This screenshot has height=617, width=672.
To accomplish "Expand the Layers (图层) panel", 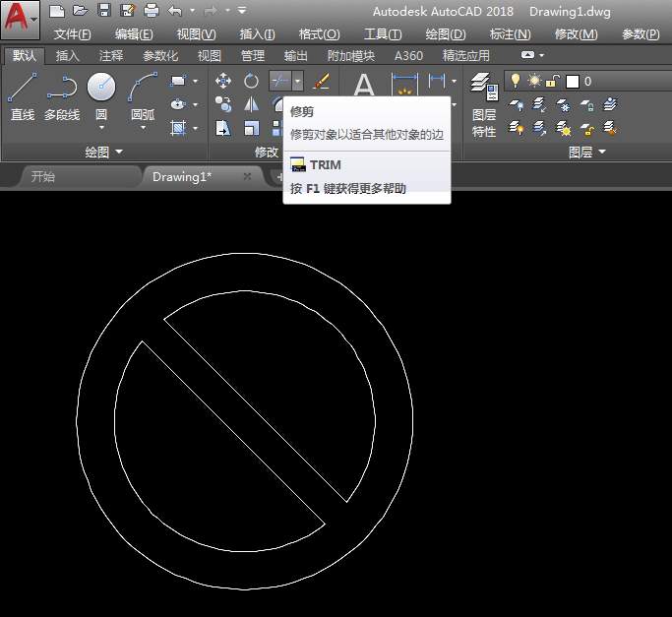I will click(587, 152).
